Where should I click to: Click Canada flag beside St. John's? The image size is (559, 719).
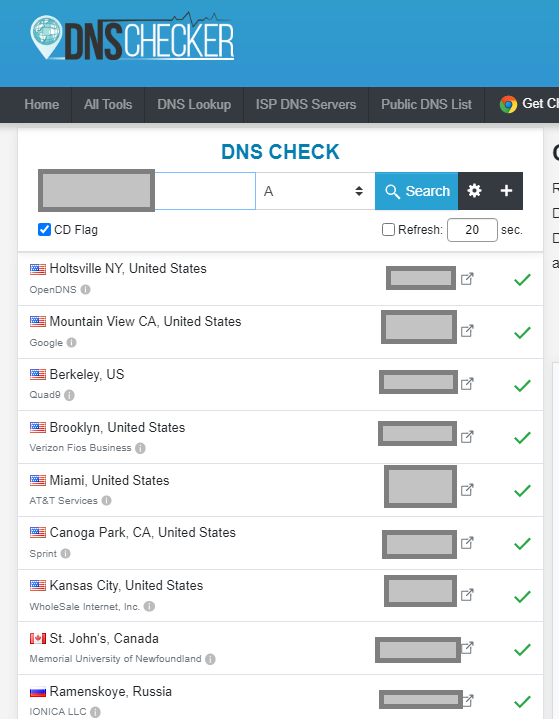(38, 638)
